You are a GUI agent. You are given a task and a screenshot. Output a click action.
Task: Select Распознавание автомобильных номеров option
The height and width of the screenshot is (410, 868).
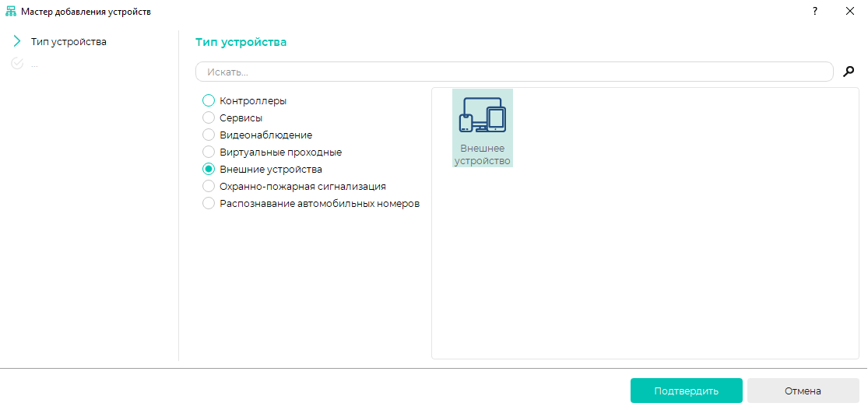click(x=208, y=204)
